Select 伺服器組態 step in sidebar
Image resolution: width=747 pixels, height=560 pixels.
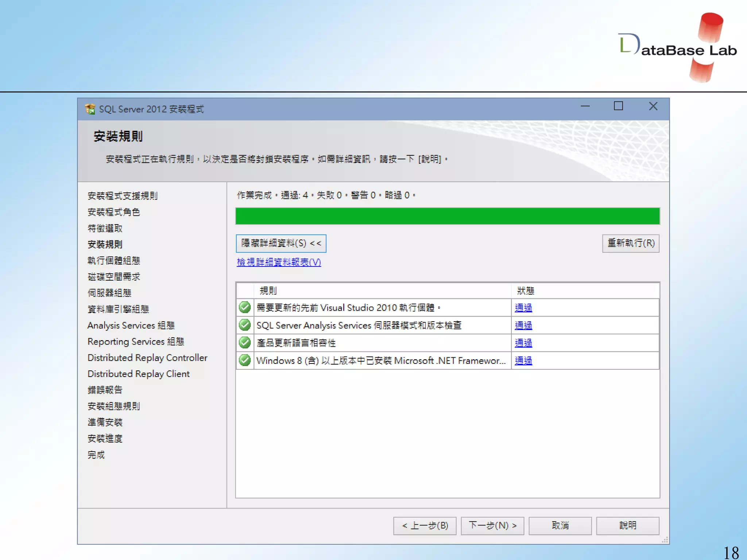(x=109, y=293)
